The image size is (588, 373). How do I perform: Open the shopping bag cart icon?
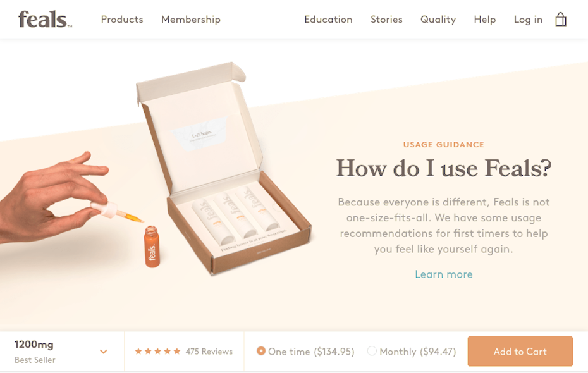[561, 19]
